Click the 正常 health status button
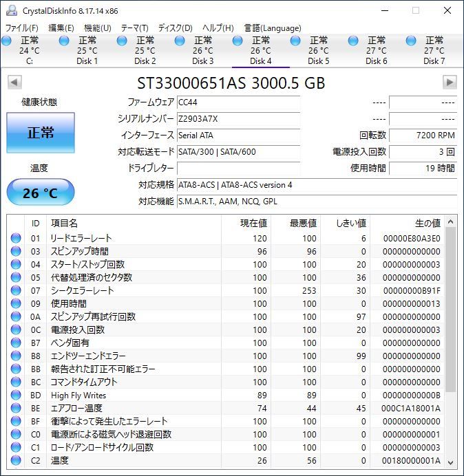Screen dimensions: 464x476 [x=41, y=133]
